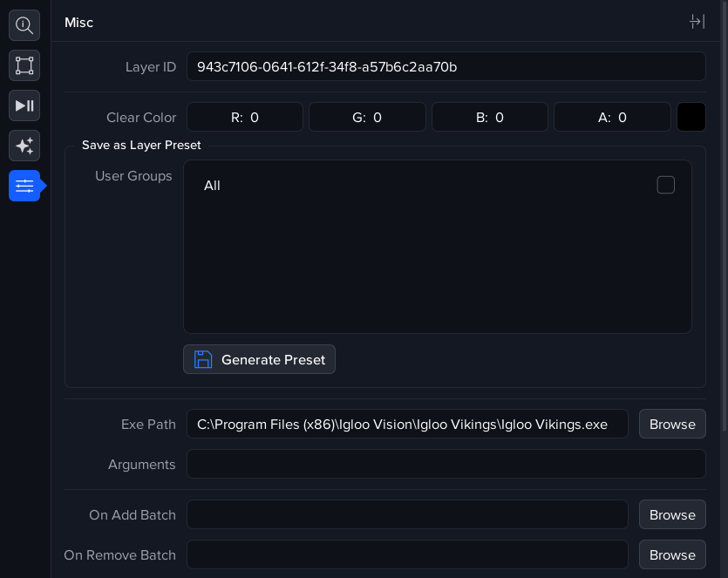Click the Generate Preset button

point(259,359)
